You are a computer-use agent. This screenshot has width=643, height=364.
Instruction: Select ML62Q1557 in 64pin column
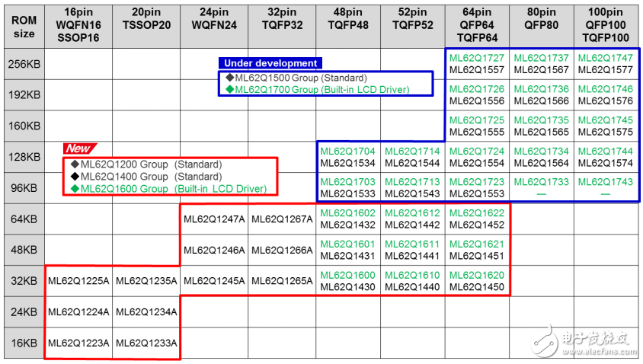point(476,70)
